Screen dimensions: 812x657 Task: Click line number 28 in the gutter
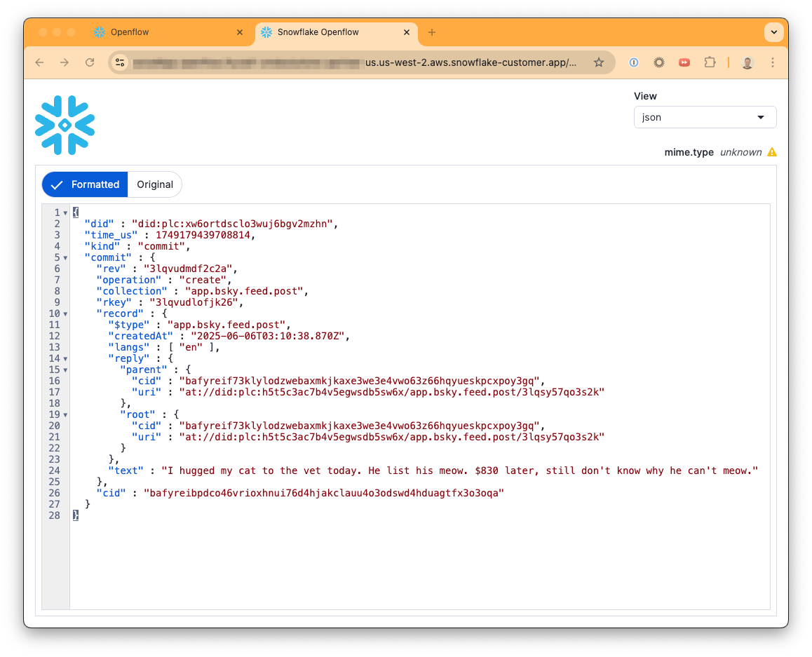(55, 515)
